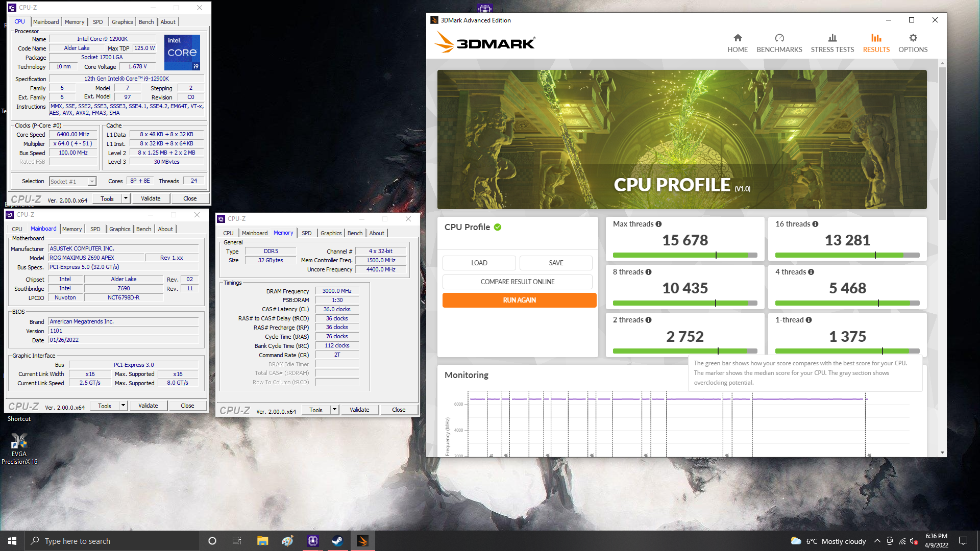Open the 3DMark taskbar icon
Image resolution: width=980 pixels, height=551 pixels.
coord(362,541)
